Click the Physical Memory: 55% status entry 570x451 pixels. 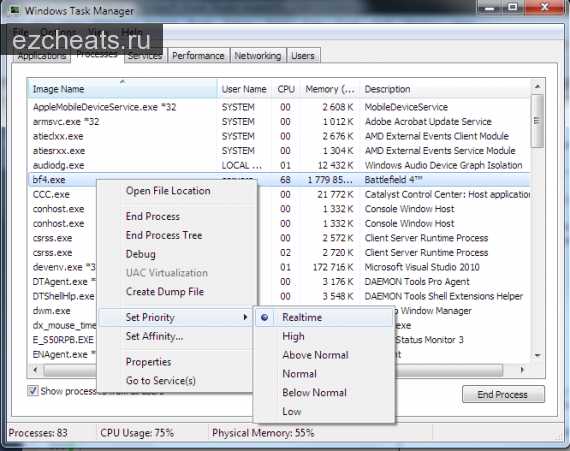point(263,433)
